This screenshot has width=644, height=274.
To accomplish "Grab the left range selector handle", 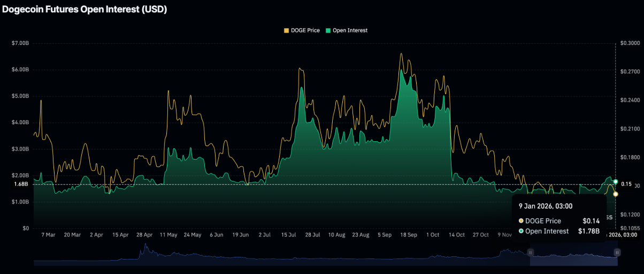I will pyautogui.click(x=531, y=252).
